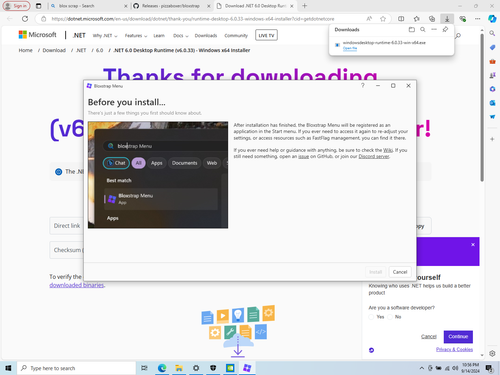Open Task View on the taskbar
Image resolution: width=500 pixels, height=375 pixels.
pyautogui.click(x=144, y=368)
